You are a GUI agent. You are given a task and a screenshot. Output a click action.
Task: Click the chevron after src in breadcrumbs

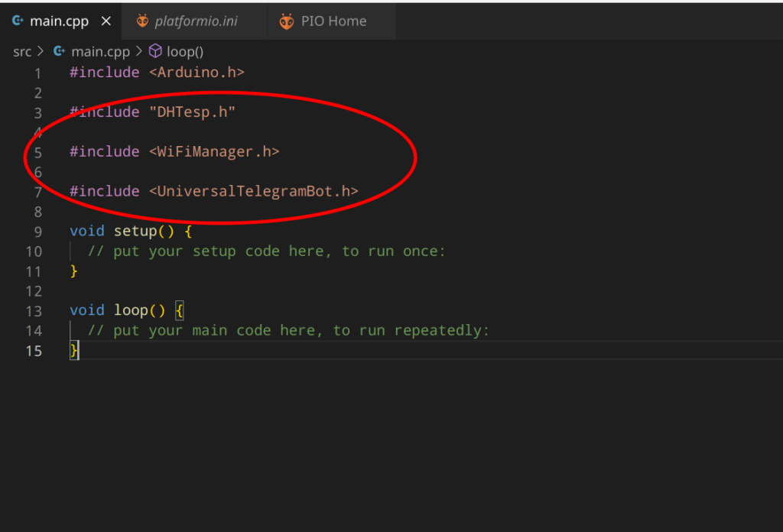pos(41,52)
